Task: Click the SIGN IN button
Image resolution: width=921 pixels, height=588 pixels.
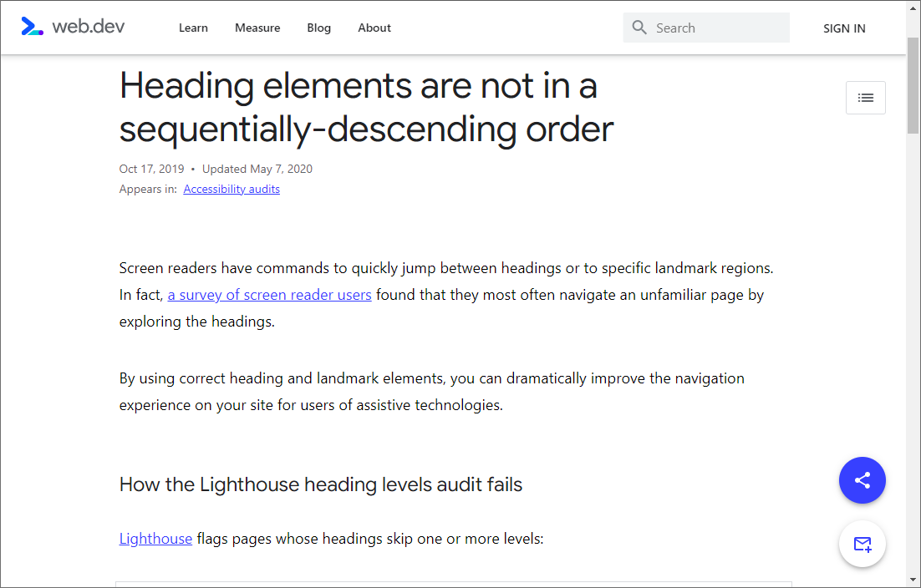Action: pyautogui.click(x=843, y=28)
